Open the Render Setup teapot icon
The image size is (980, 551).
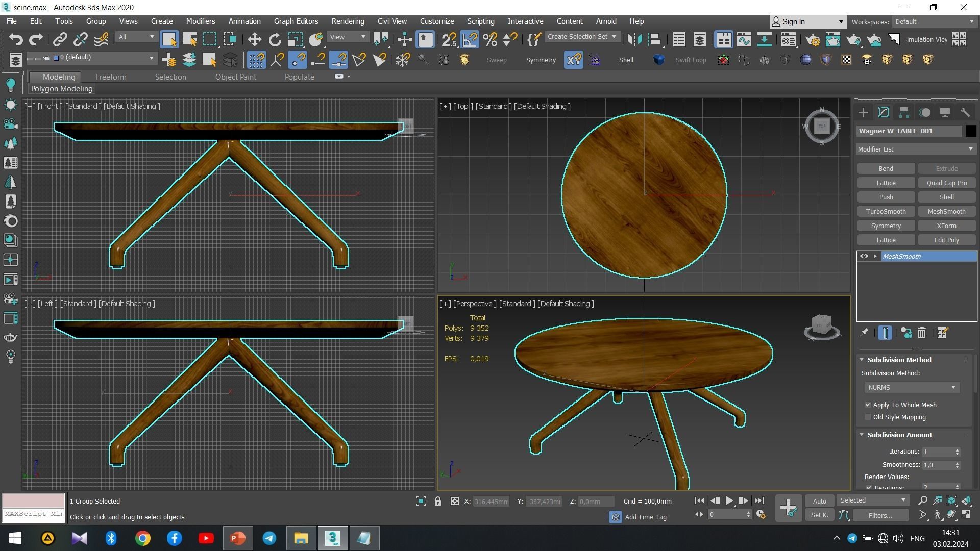[x=813, y=39]
